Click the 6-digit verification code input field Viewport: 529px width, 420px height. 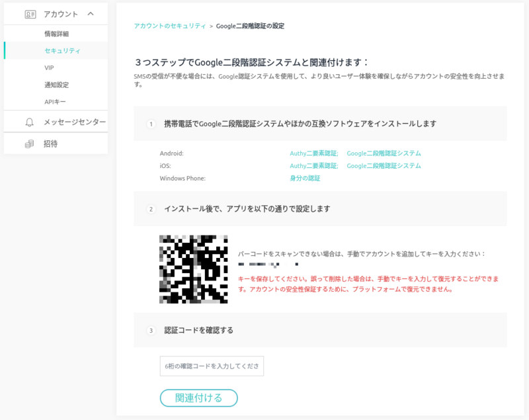[210, 366]
